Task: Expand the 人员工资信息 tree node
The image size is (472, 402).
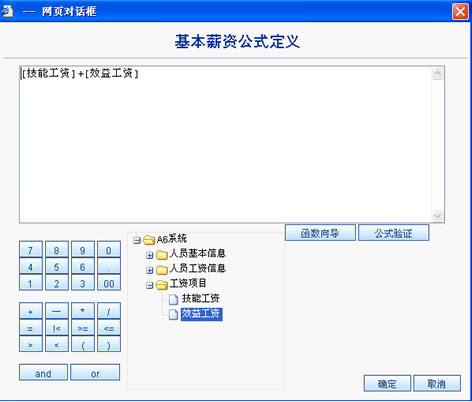Action: 150,270
